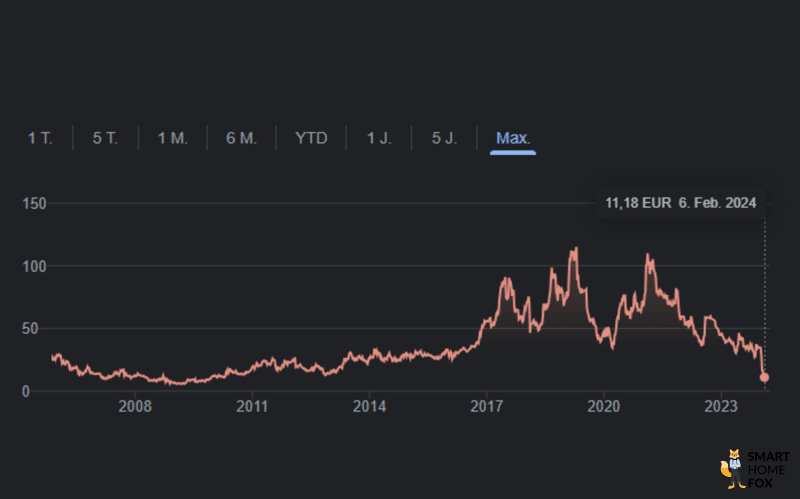Select the 1 J. range tab

click(x=379, y=138)
